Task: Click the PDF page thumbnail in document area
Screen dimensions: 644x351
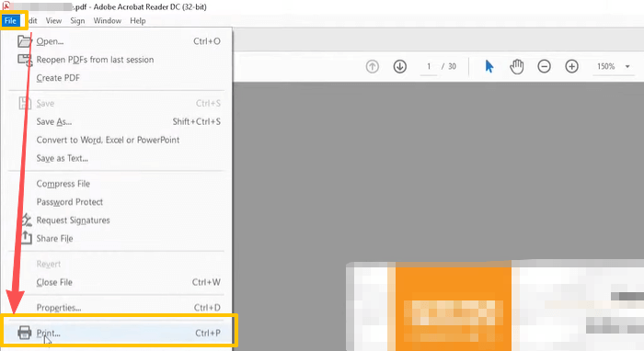Action: coord(495,306)
